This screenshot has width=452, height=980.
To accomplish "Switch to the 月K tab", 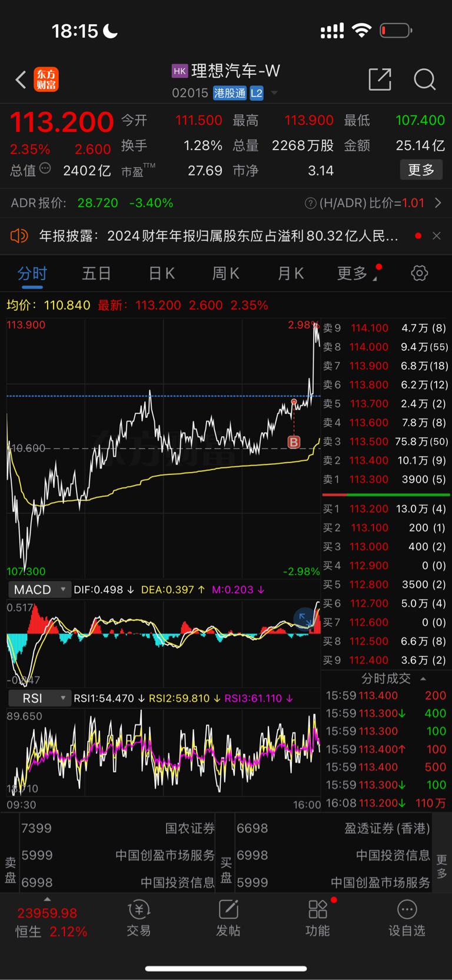I will (x=291, y=273).
